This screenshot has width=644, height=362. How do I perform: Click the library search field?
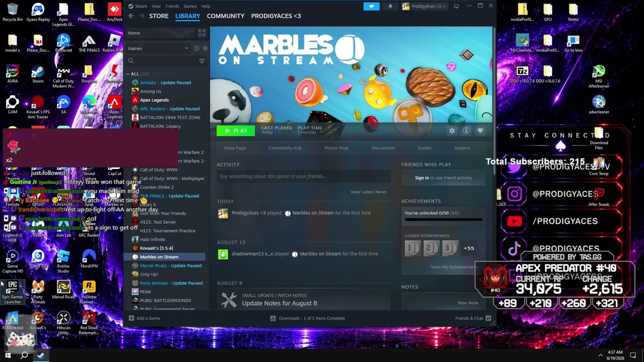pyautogui.click(x=161, y=61)
